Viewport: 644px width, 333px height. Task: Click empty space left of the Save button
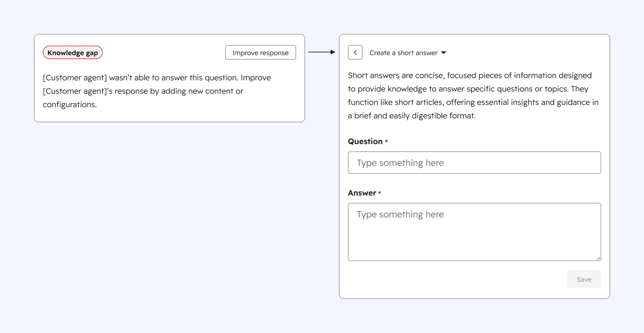point(450,279)
